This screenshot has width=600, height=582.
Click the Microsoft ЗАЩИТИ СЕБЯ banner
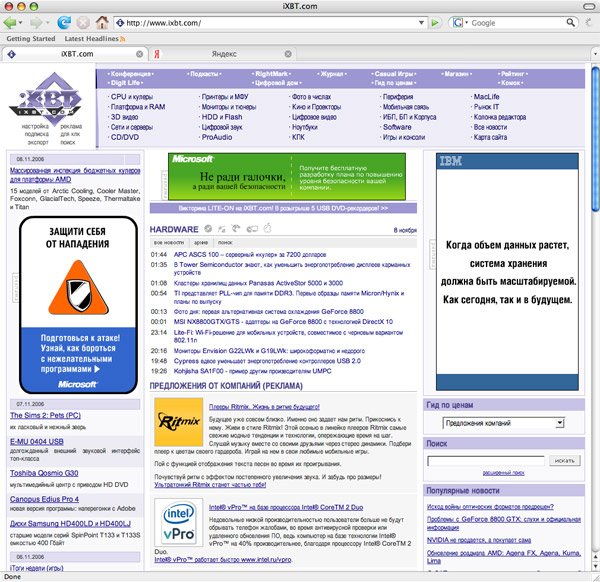click(78, 305)
